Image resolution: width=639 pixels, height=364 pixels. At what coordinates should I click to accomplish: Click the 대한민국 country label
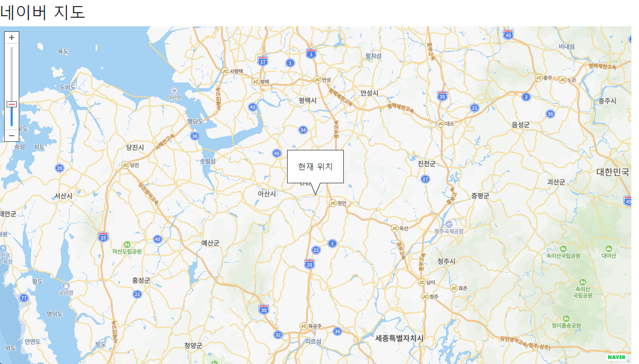coord(613,172)
